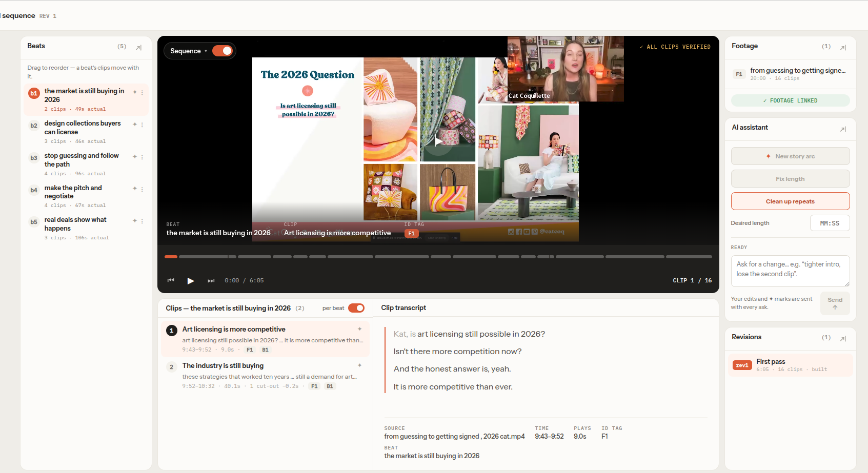This screenshot has height=473, width=868.
Task: Click the F1 ID tag in video overlay
Action: pyautogui.click(x=411, y=234)
